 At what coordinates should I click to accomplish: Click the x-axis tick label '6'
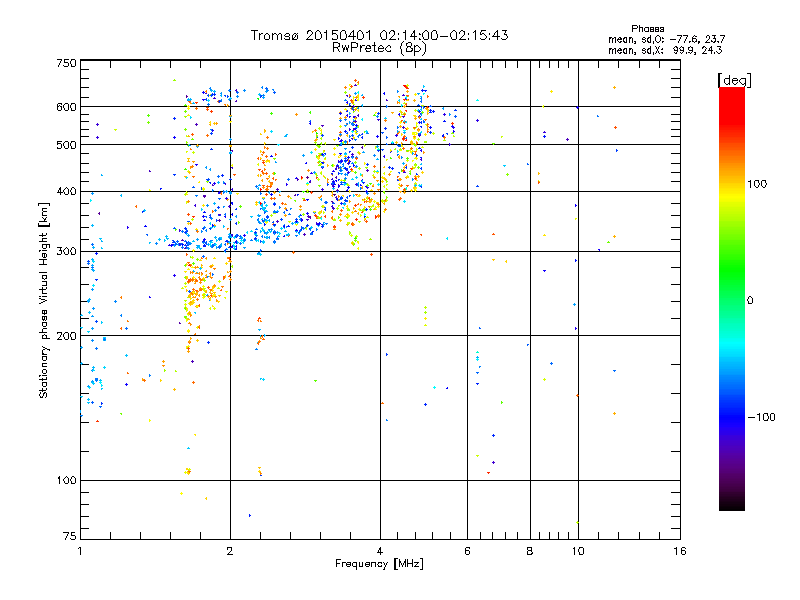467,551
